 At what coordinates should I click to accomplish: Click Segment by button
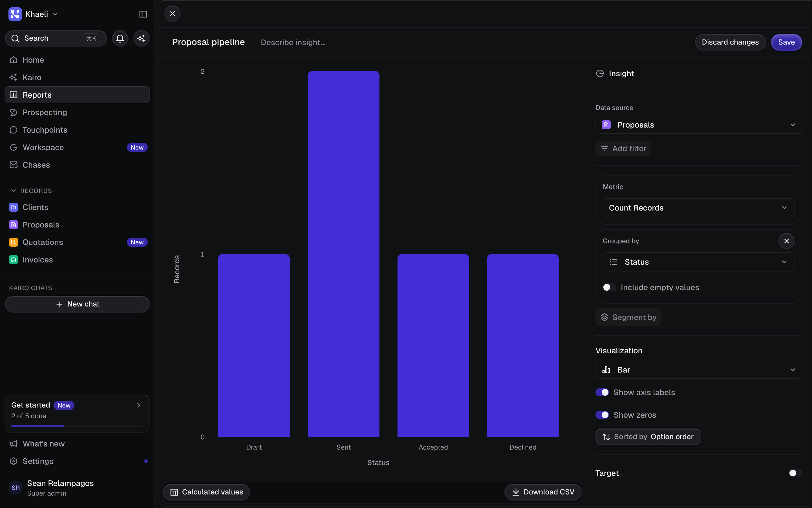point(628,317)
